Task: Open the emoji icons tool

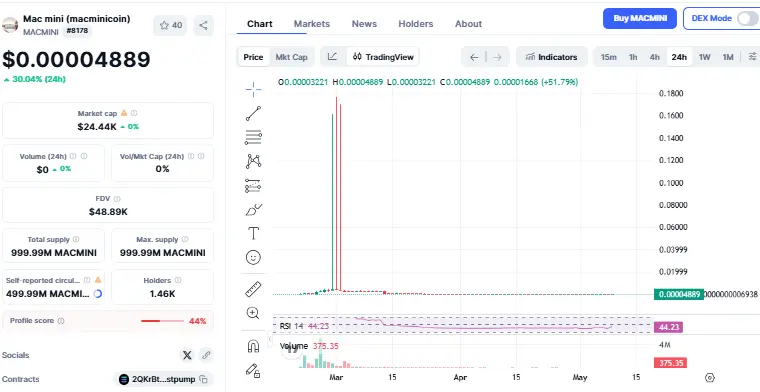Action: (x=253, y=257)
